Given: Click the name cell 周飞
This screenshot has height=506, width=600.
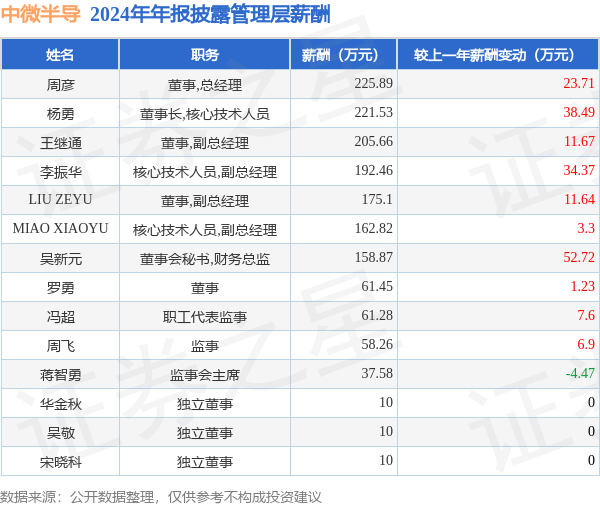Looking at the screenshot, I should 60,346.
